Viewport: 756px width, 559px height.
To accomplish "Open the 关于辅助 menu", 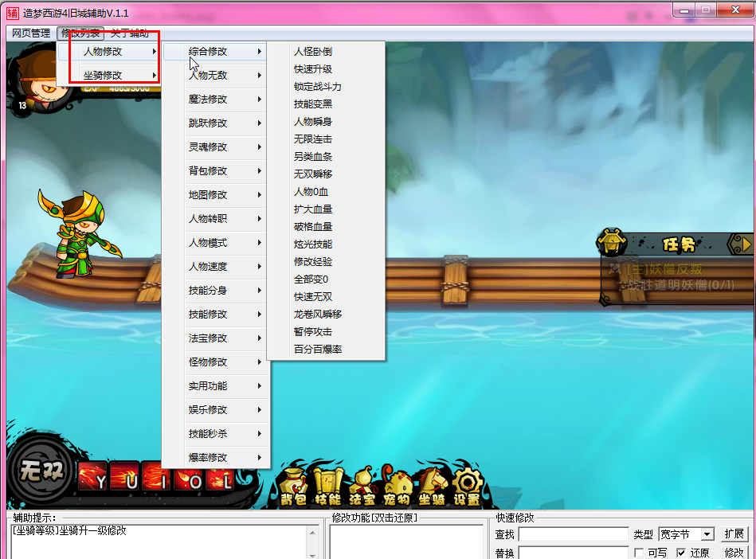I will pos(130,33).
